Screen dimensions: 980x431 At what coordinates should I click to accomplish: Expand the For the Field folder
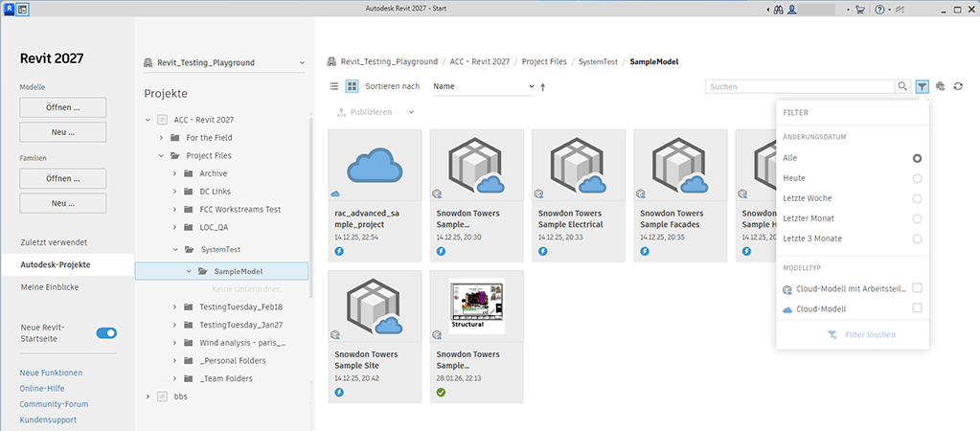click(161, 137)
